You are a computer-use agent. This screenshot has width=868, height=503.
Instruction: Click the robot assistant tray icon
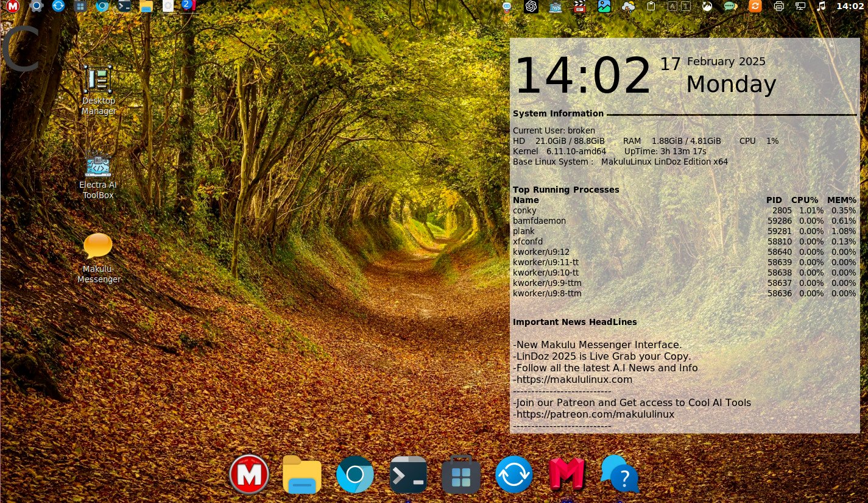[x=506, y=7]
